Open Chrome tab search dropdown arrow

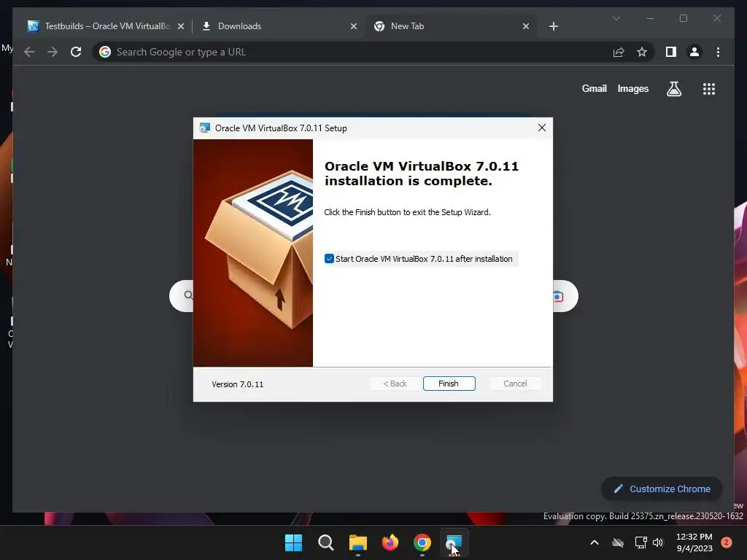coord(616,18)
